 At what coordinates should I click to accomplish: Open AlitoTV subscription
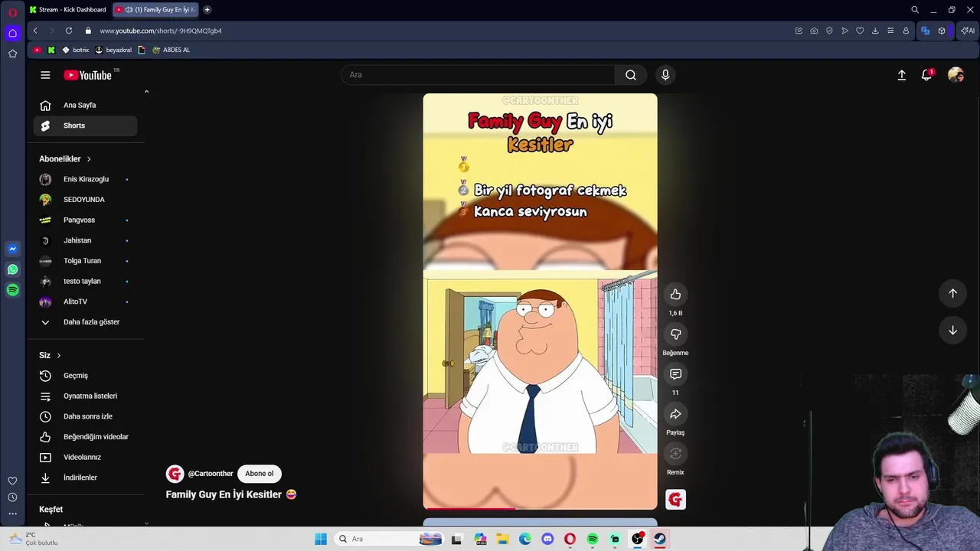point(85,302)
